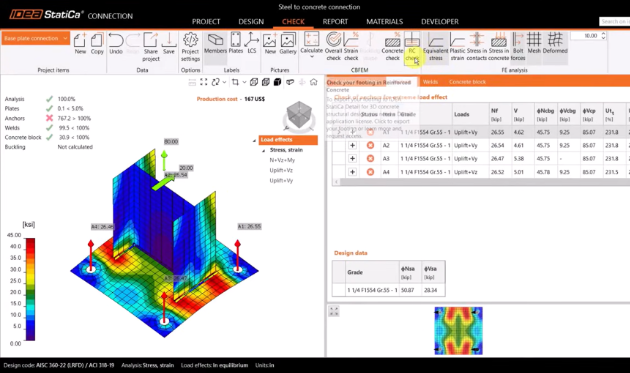
Task: Run Calculate in CBFEM group
Action: [x=311, y=42]
